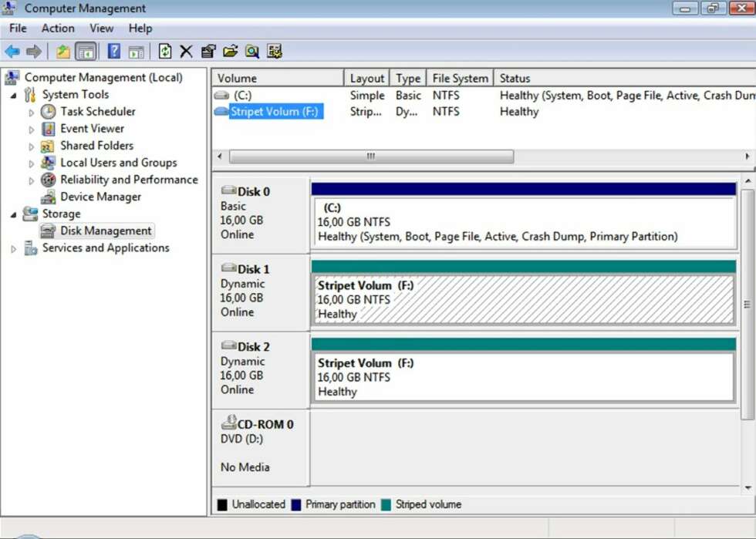
Task: Sort by the Volume column header
Action: (x=278, y=78)
